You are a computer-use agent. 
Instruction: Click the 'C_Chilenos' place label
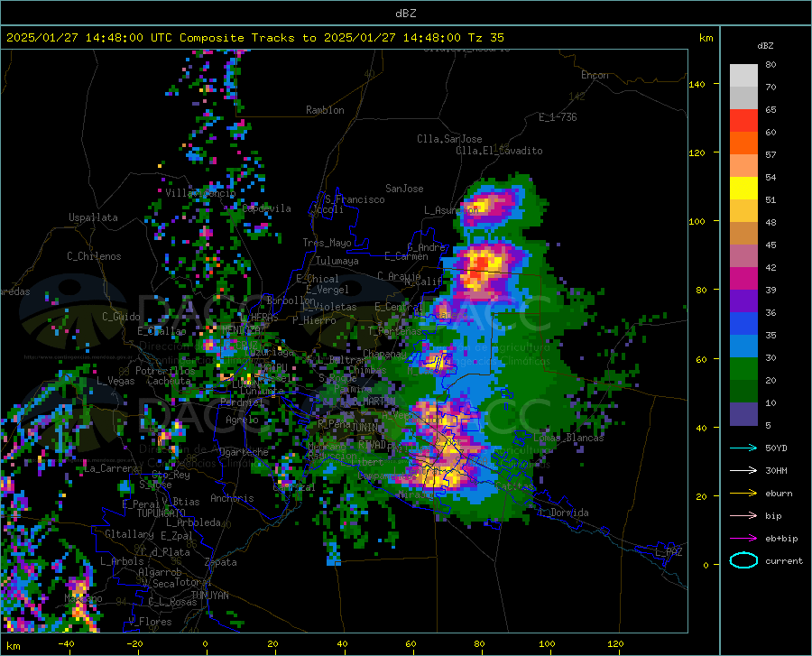94,256
